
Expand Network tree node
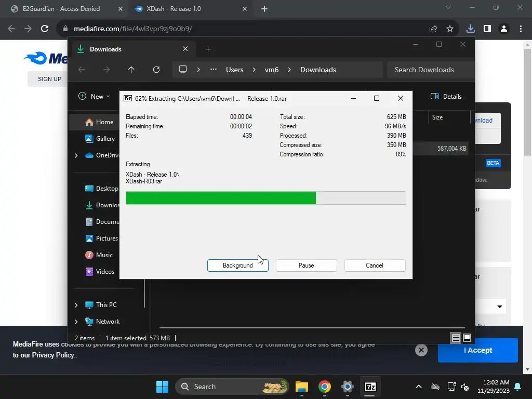coord(76,322)
